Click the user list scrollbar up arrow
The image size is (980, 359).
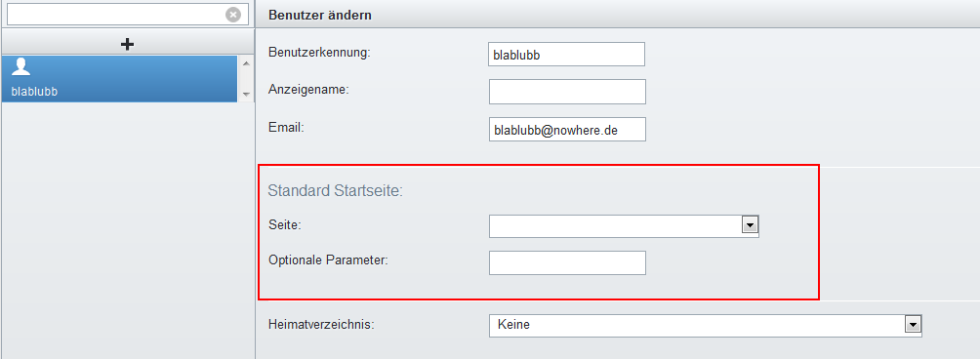tap(245, 63)
